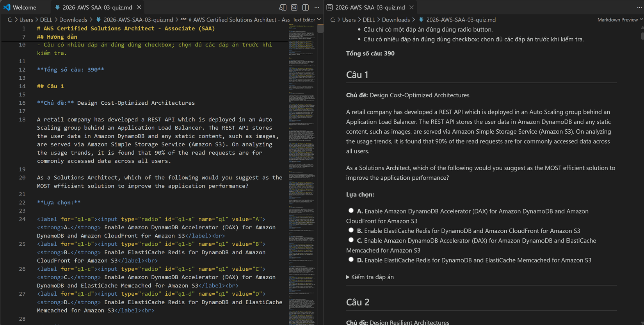Click line number 26 in the gutter
The height and width of the screenshot is (325, 644).
(x=22, y=269)
